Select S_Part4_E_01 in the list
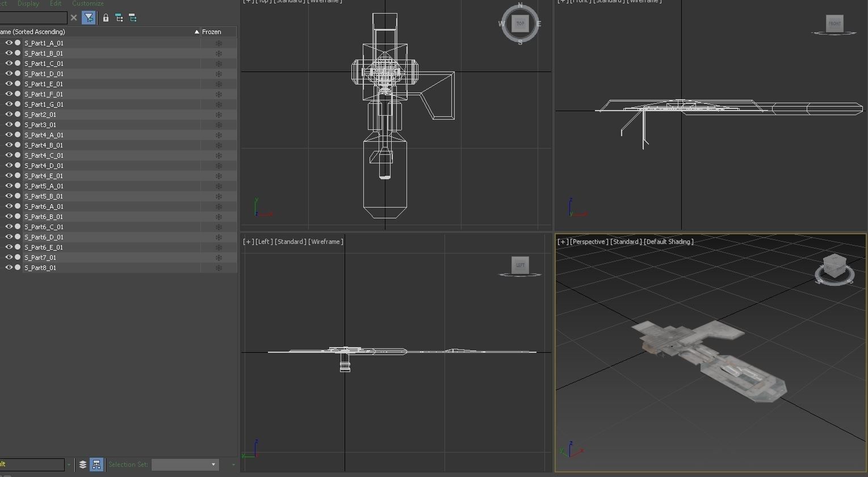868x477 pixels. tap(44, 176)
